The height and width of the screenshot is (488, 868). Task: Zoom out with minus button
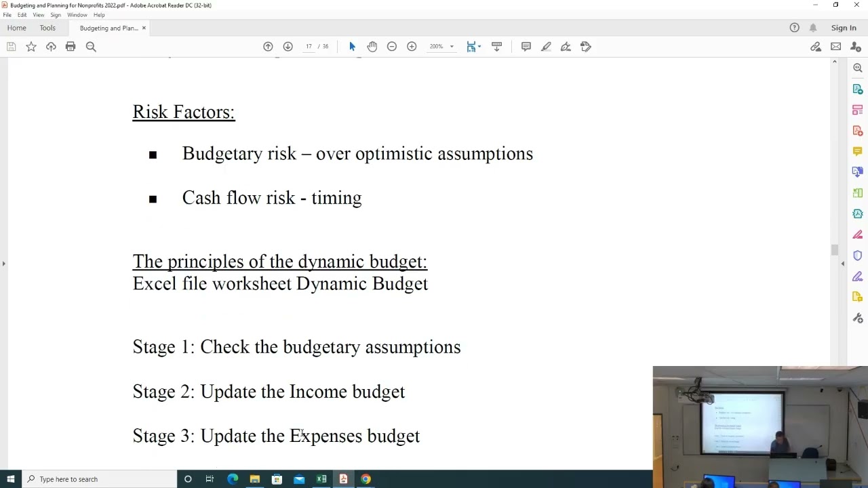click(x=391, y=47)
